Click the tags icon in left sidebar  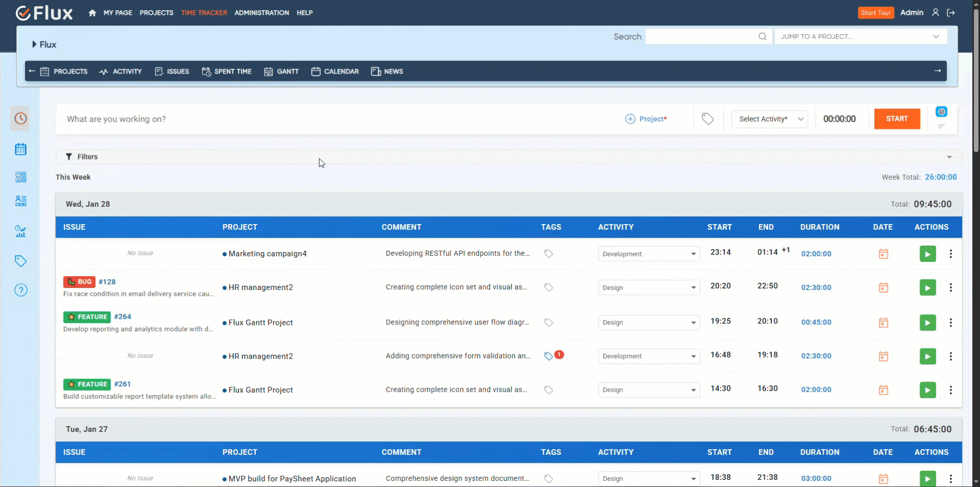pyautogui.click(x=20, y=261)
